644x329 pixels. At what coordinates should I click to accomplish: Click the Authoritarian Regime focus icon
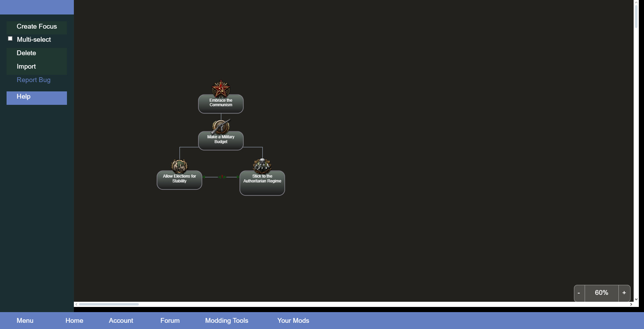[x=262, y=166]
